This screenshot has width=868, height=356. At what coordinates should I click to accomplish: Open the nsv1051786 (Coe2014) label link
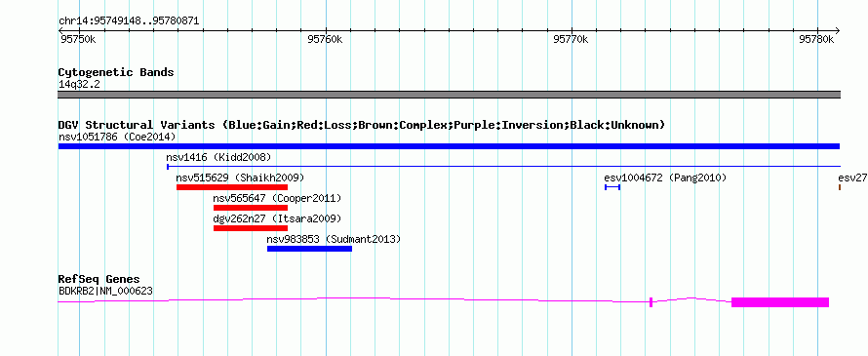coord(117,137)
